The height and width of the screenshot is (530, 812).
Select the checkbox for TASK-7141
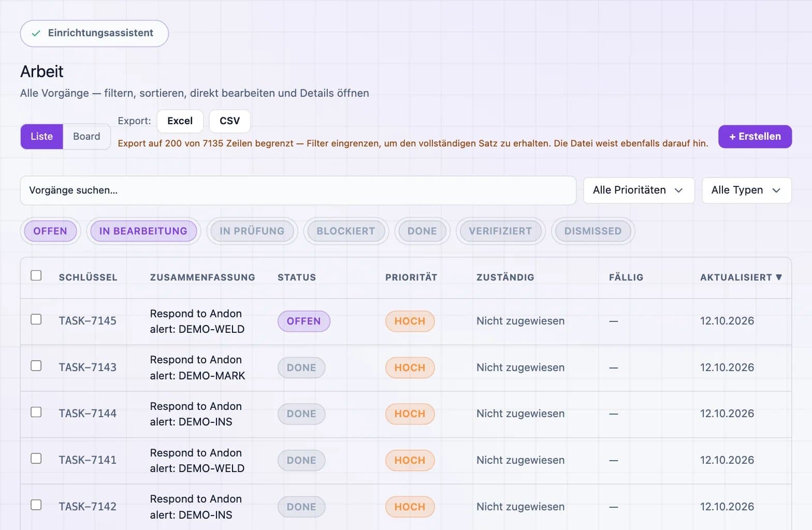point(36,459)
